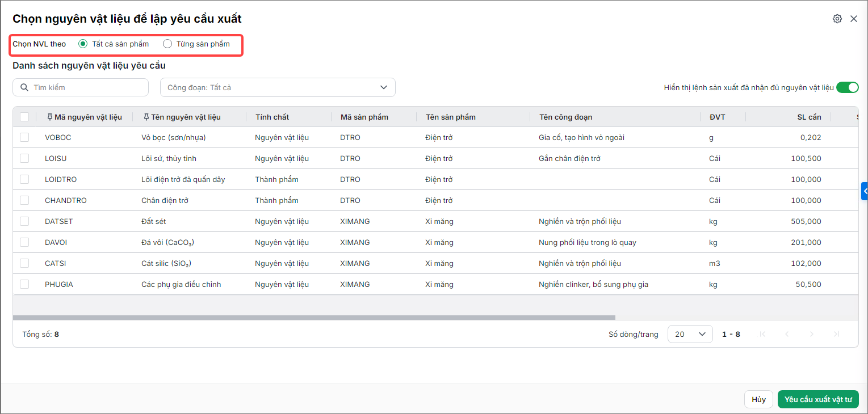Click Mã sản phẩm column header
The width and height of the screenshot is (868, 414).
click(364, 117)
